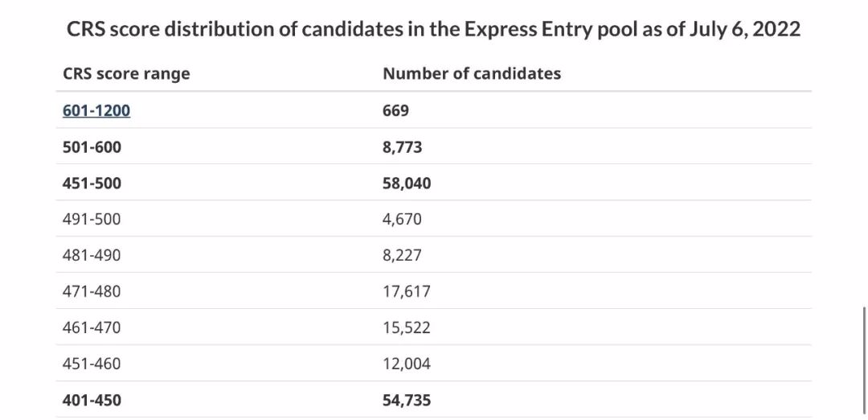Screen dimensions: 868x420
Task: Select the 461-470 score range cell
Action: pyautogui.click(x=92, y=328)
